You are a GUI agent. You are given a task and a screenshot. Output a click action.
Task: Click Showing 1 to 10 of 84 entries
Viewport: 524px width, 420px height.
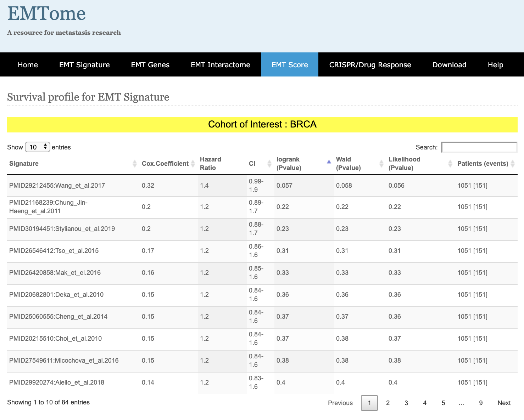pos(48,402)
